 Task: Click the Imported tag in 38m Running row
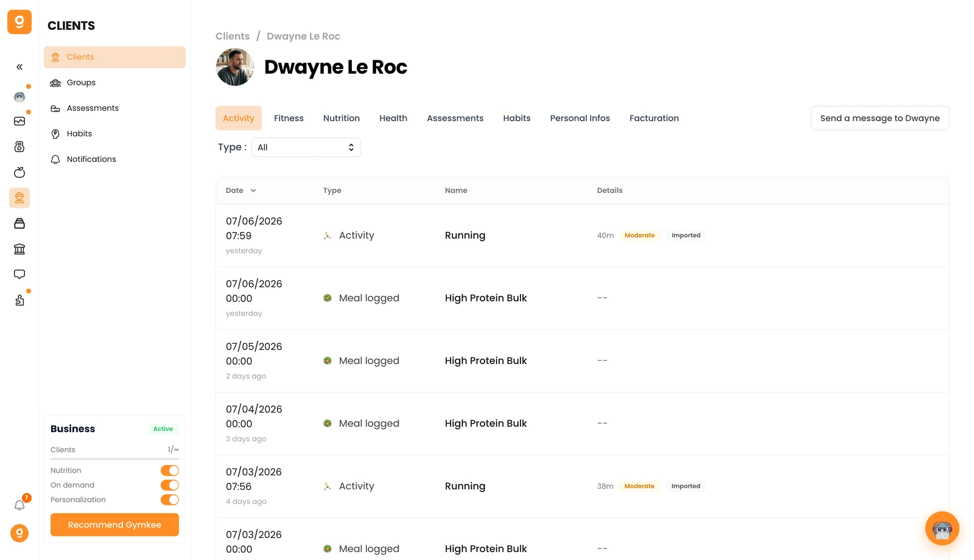click(686, 486)
